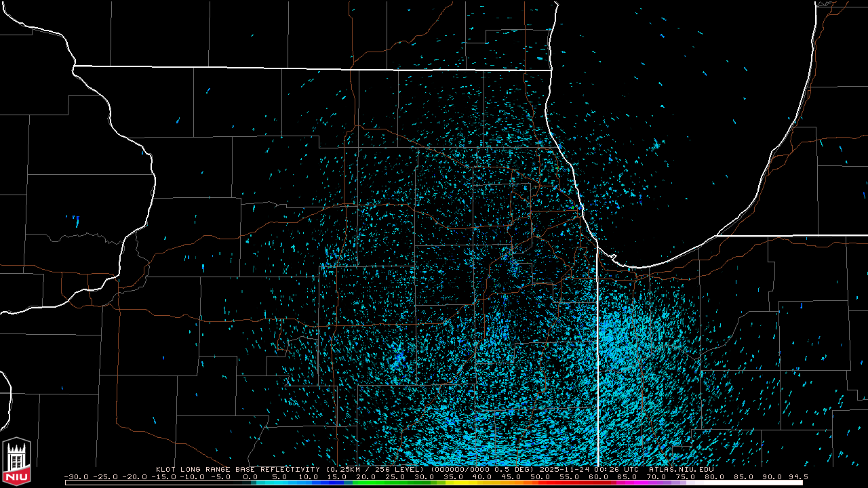Click the small isolated echo cluster over the lake
Image resolution: width=868 pixels, height=488 pixels.
(x=656, y=144)
